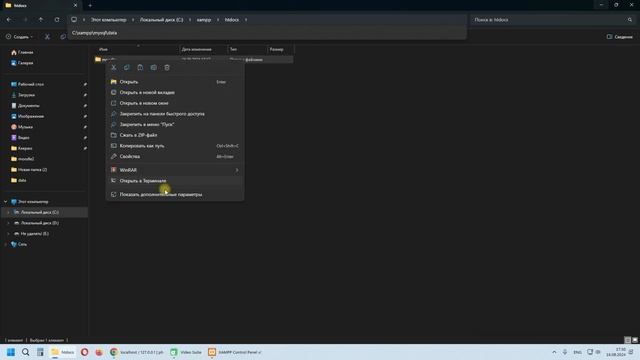Open the Сведения details pane

(x=619, y=37)
